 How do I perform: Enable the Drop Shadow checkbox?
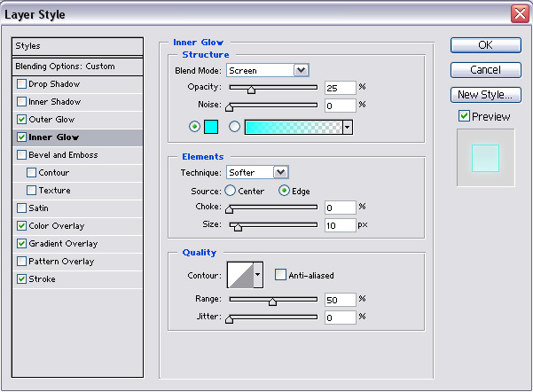click(21, 83)
